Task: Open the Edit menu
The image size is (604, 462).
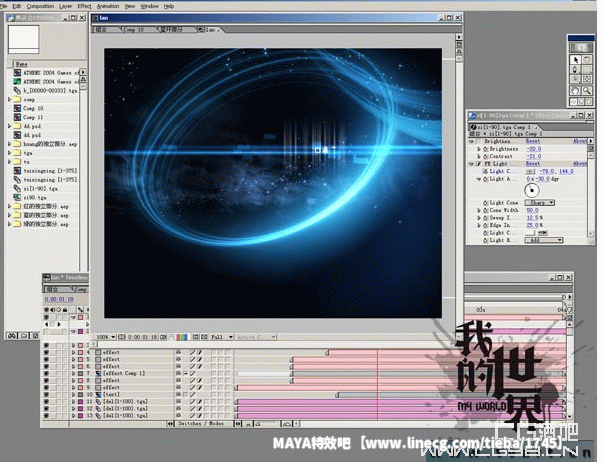Action: pos(17,6)
